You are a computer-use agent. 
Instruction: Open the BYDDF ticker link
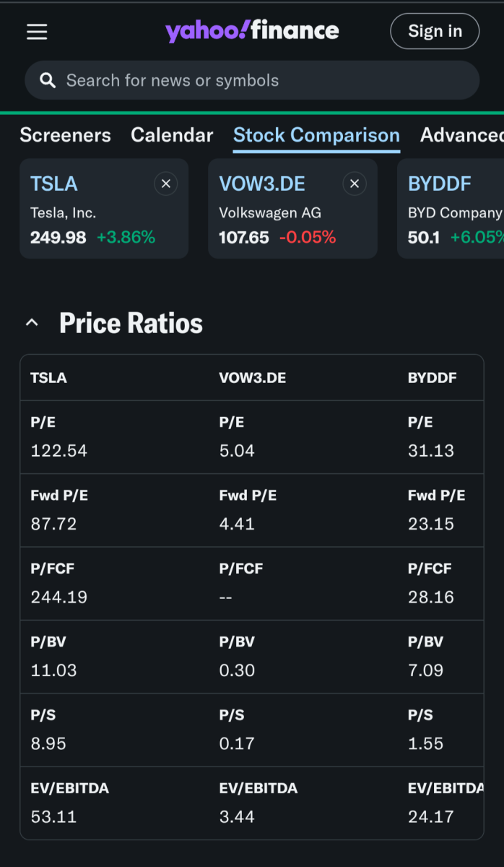coord(439,184)
